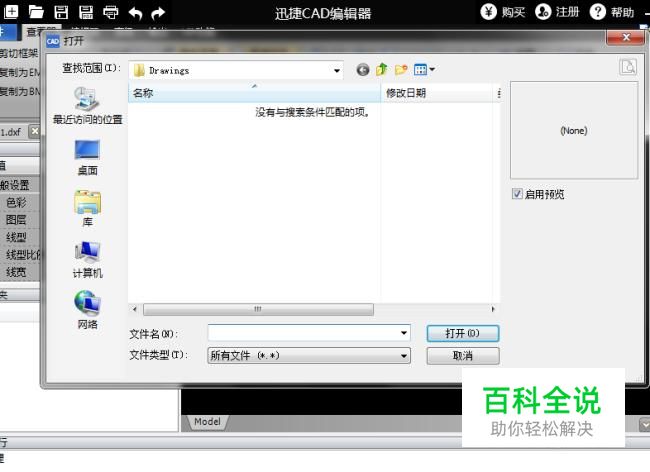Close the 打开 dialog
The height and width of the screenshot is (472, 650).
pyautogui.click(x=626, y=38)
